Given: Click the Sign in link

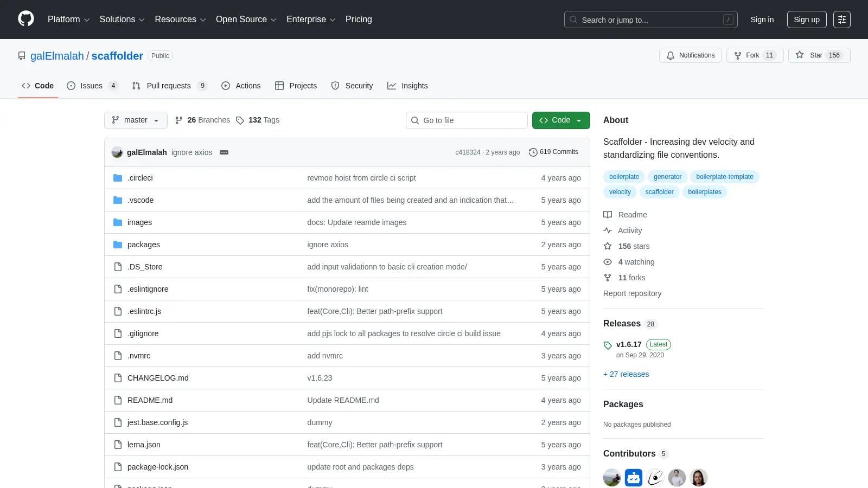Looking at the screenshot, I should pyautogui.click(x=762, y=20).
